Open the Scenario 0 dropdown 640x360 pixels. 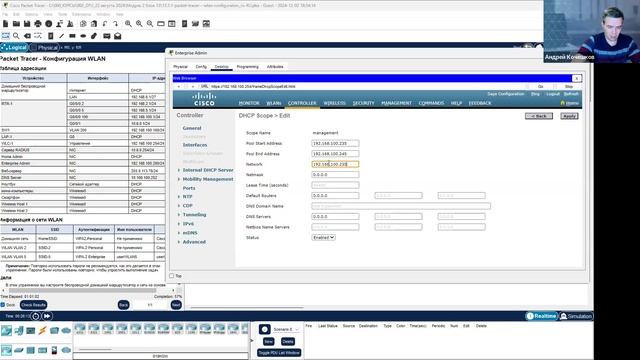(286, 329)
